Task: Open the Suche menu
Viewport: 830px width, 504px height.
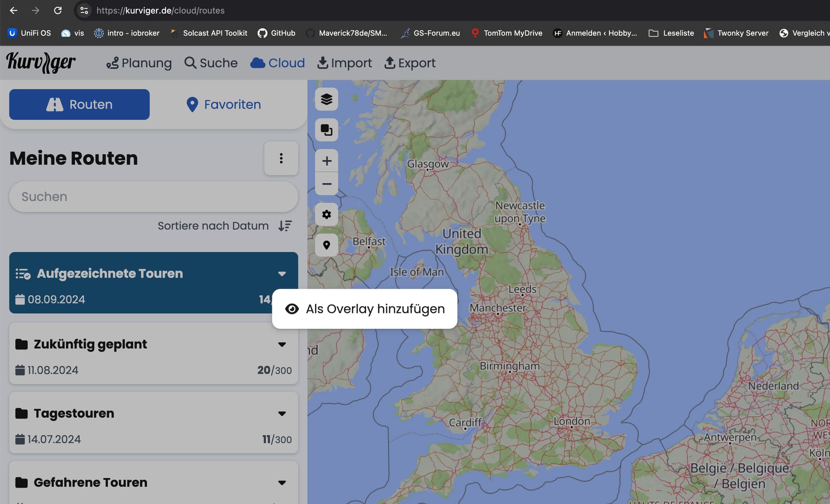Action: tap(211, 63)
